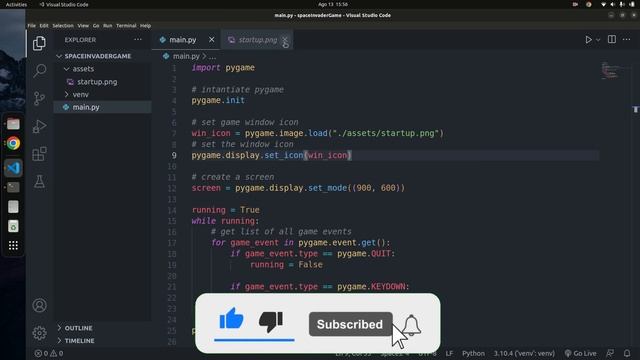Change language mode Python in status bar
Screen dimensions: 640x360
click(473, 353)
